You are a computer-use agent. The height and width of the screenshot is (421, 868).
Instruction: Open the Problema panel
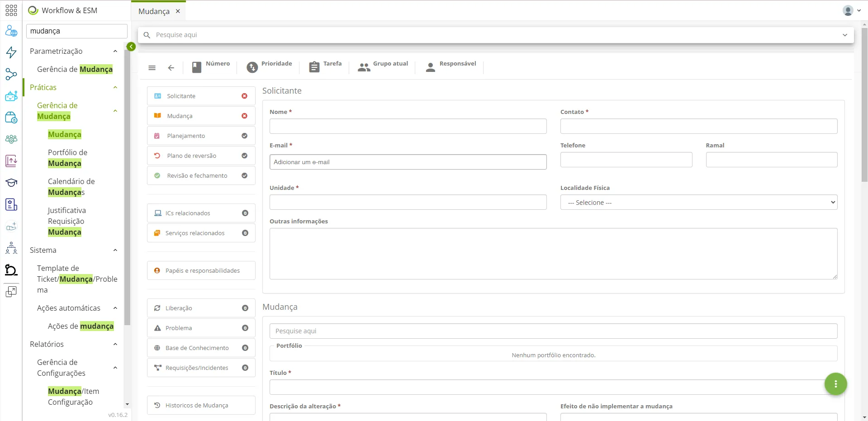(x=201, y=328)
